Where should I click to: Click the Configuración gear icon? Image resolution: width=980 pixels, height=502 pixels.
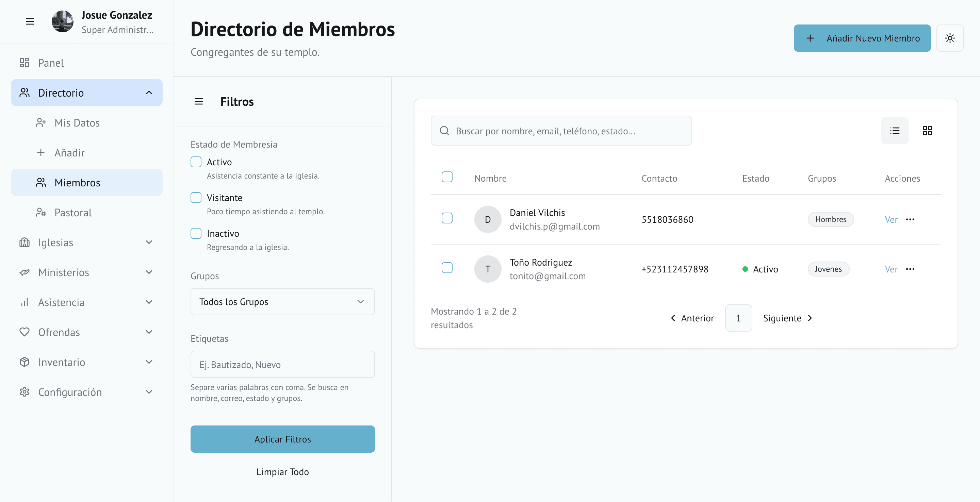coord(24,392)
